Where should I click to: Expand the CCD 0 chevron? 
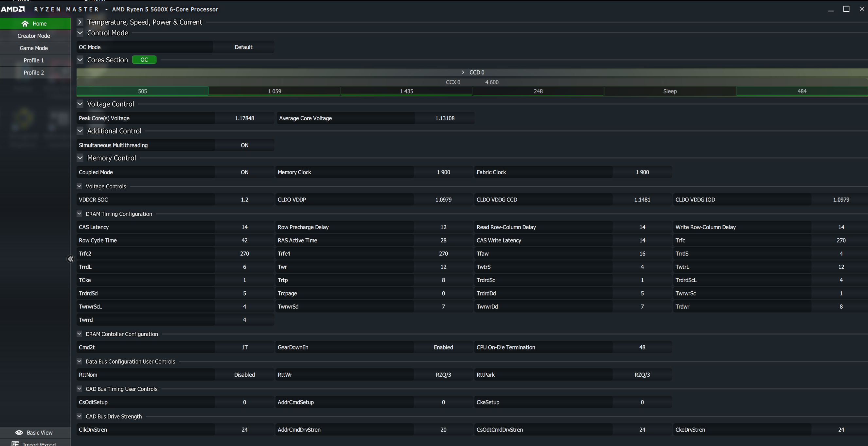coord(463,72)
